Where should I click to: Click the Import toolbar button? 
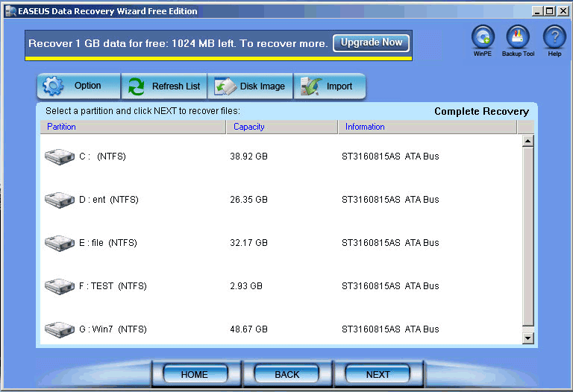[x=330, y=86]
